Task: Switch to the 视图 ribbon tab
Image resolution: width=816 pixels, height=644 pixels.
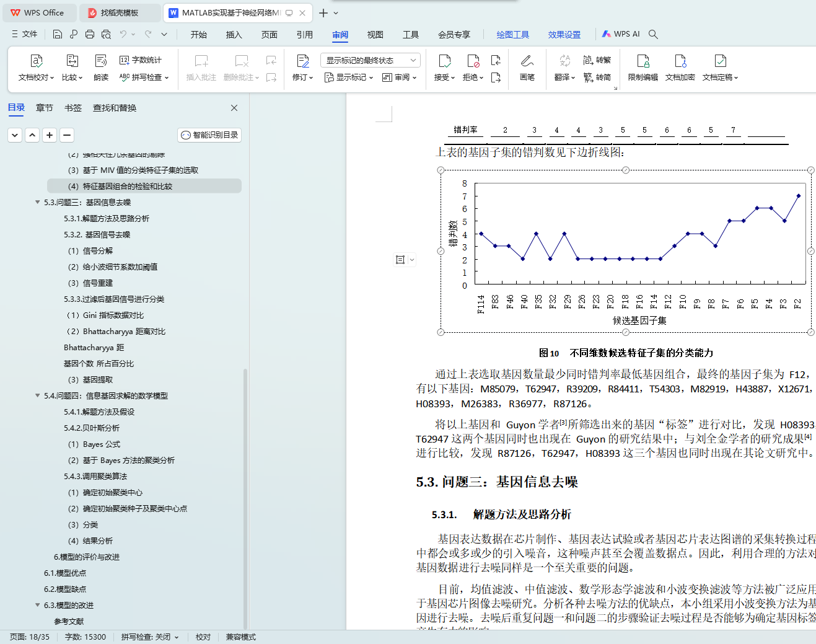Action: point(375,35)
